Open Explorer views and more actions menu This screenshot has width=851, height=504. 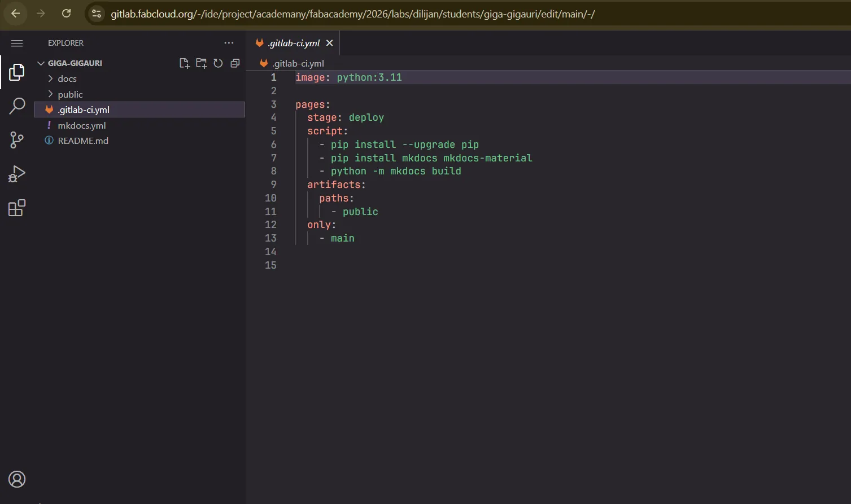(x=229, y=43)
